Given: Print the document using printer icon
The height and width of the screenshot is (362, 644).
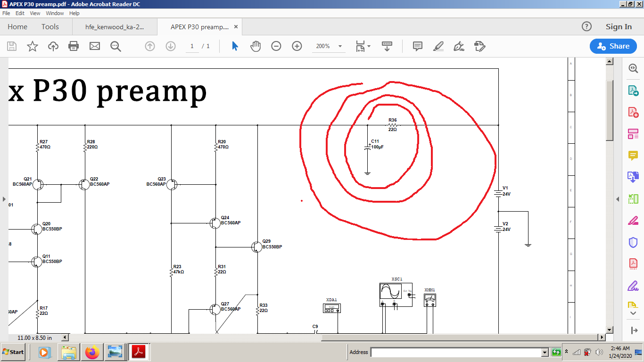Looking at the screenshot, I should coord(74,46).
